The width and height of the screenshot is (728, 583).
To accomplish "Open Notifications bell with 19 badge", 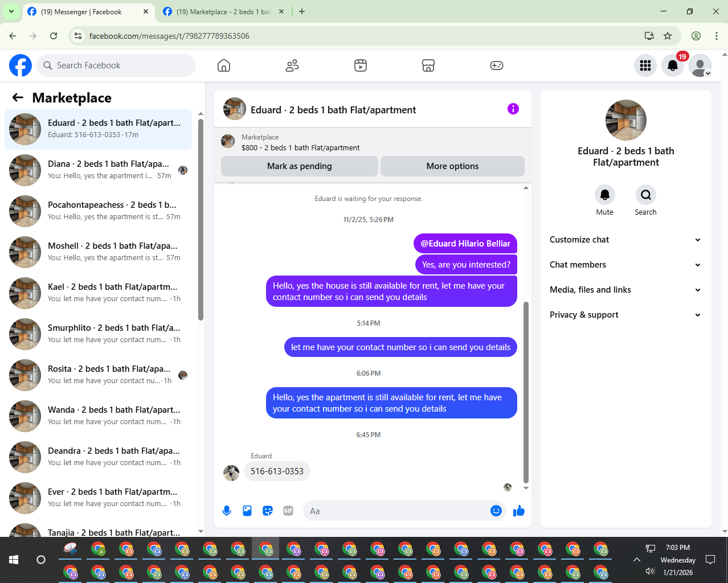I will [x=673, y=65].
